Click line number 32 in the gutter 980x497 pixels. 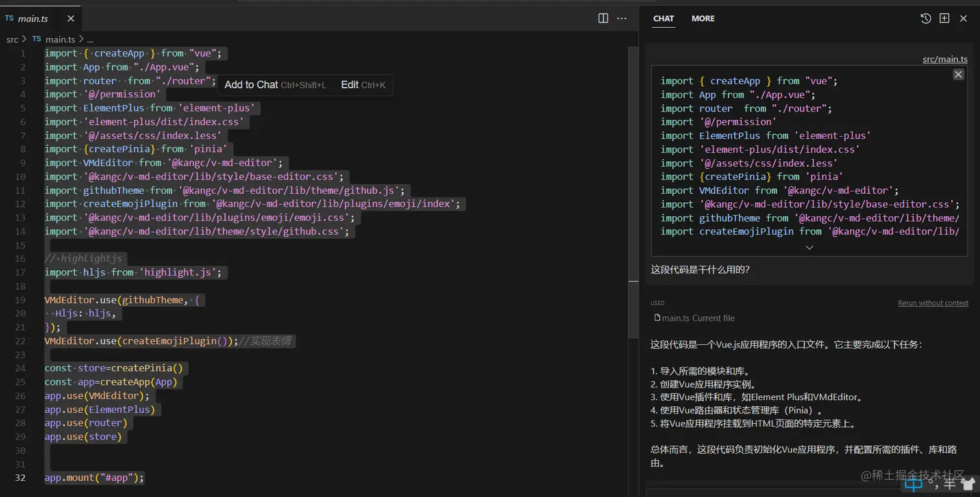pyautogui.click(x=20, y=478)
